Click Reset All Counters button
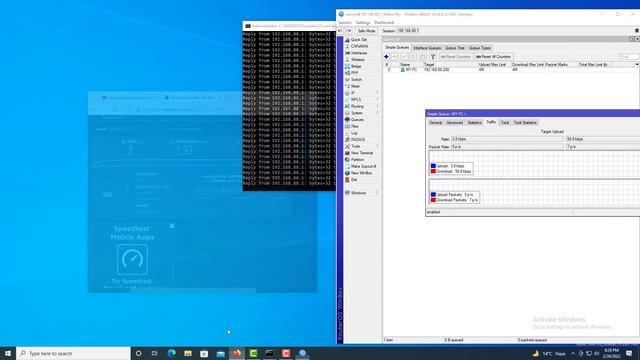The width and height of the screenshot is (640, 360). [493, 57]
